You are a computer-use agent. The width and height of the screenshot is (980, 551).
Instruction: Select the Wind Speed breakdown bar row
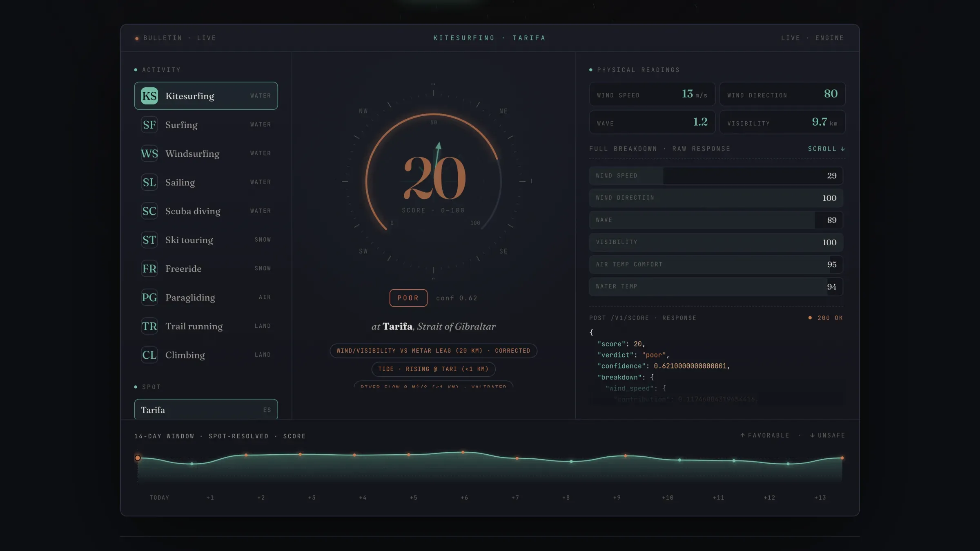point(716,176)
